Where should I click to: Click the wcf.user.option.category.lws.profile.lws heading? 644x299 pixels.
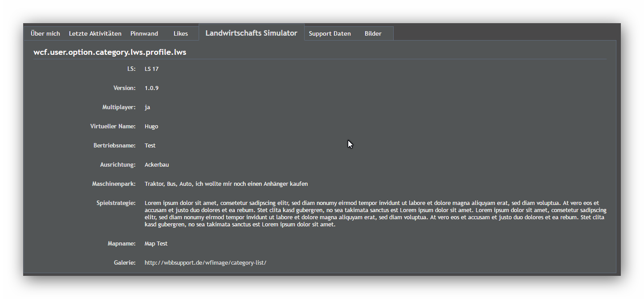tap(110, 52)
